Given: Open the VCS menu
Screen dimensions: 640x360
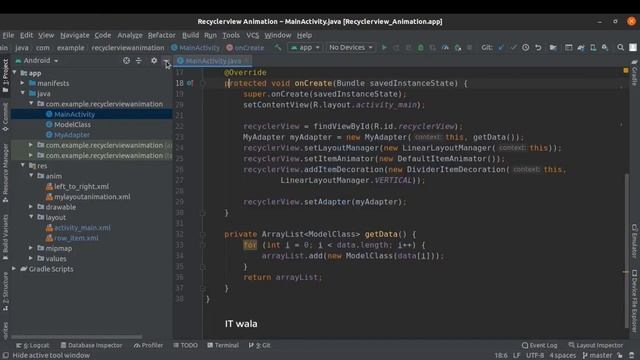Looking at the screenshot, I should click(252, 35).
